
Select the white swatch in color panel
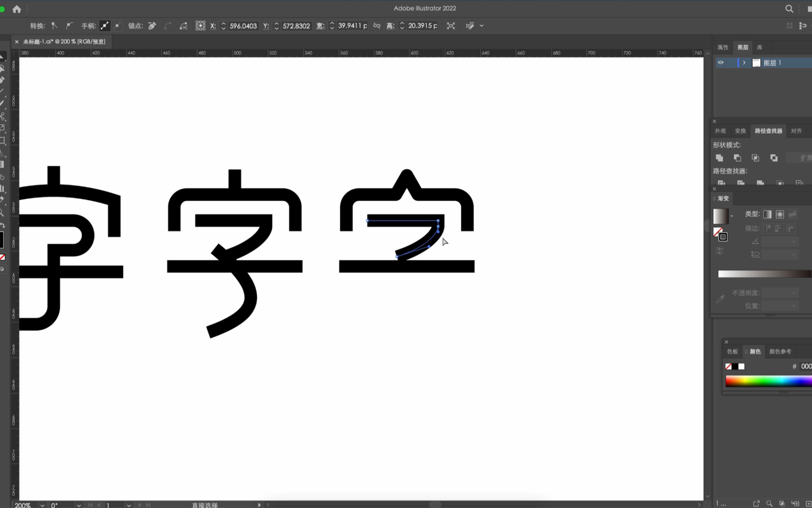741,366
